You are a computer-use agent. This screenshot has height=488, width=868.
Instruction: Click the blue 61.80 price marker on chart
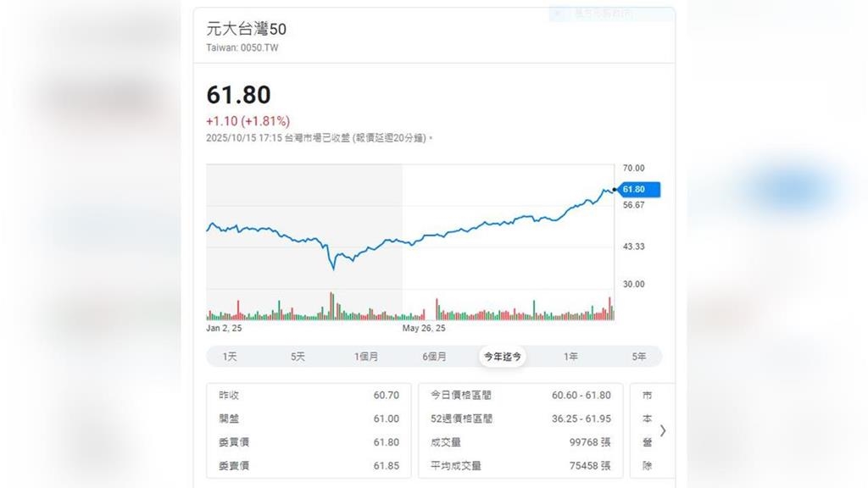coord(637,190)
